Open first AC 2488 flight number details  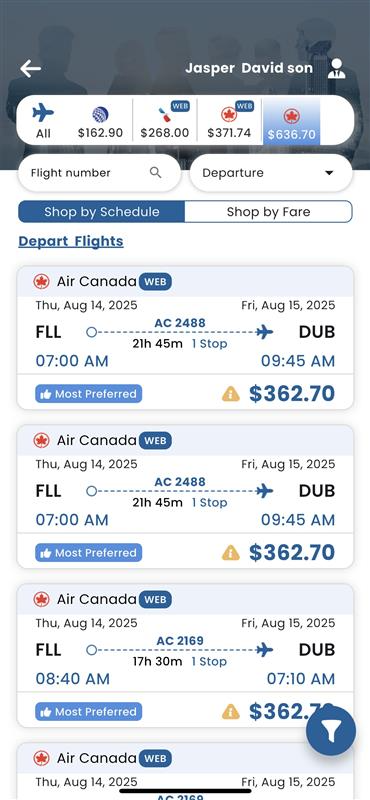coord(180,322)
